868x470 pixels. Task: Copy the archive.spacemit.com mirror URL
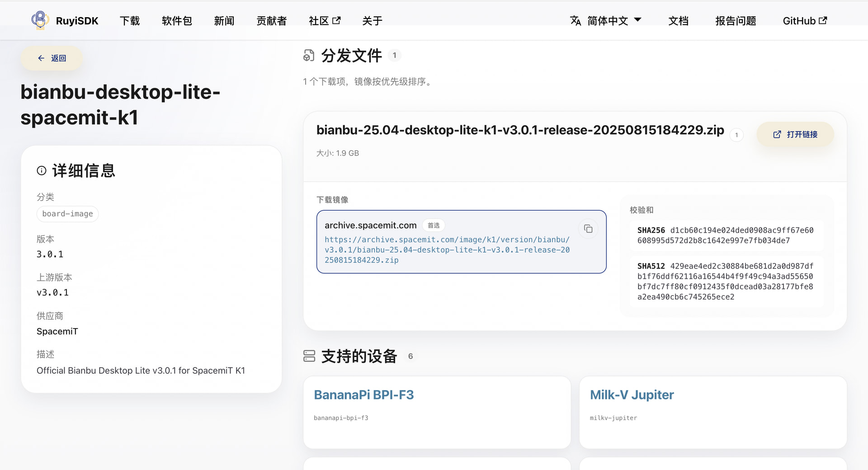tap(588, 229)
